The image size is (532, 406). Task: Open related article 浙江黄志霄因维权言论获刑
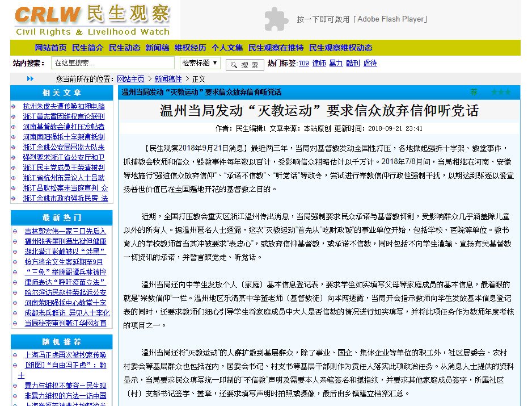pyautogui.click(x=64, y=116)
